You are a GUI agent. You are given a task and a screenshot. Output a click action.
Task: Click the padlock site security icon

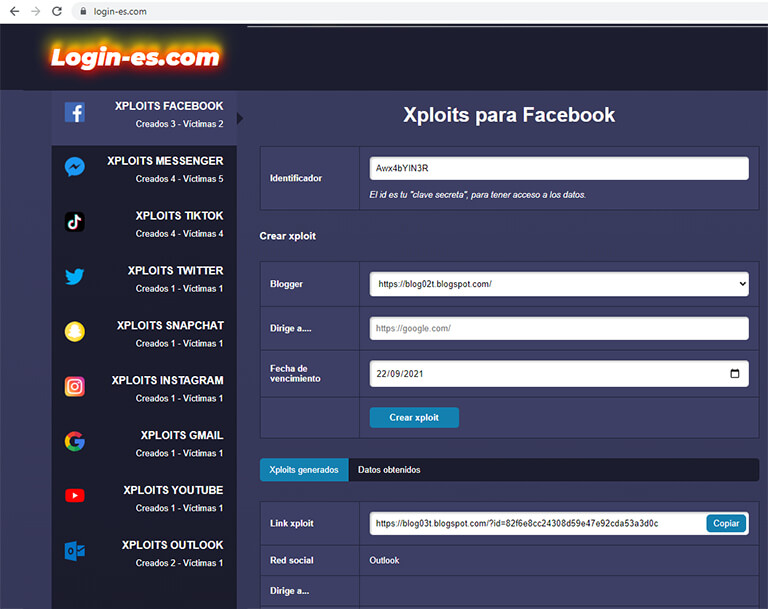(x=83, y=11)
